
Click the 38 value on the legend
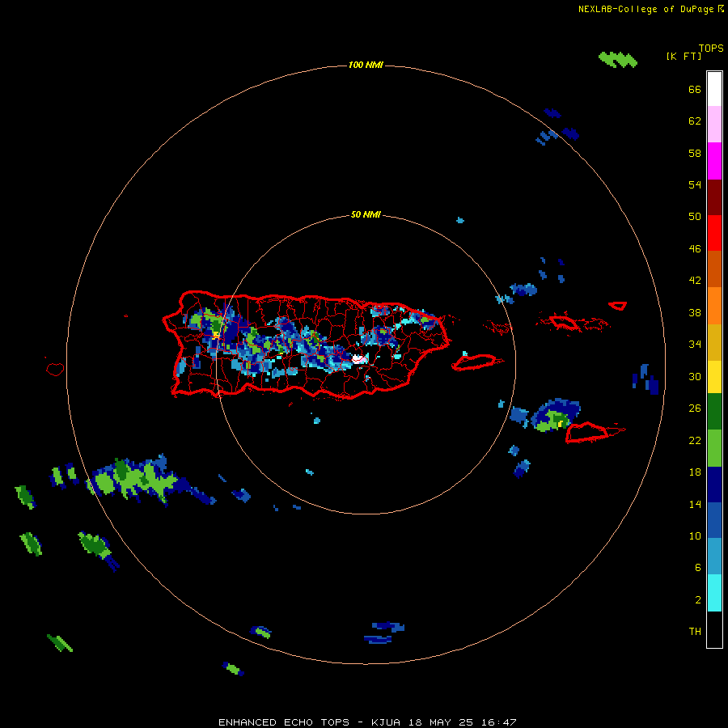695,312
